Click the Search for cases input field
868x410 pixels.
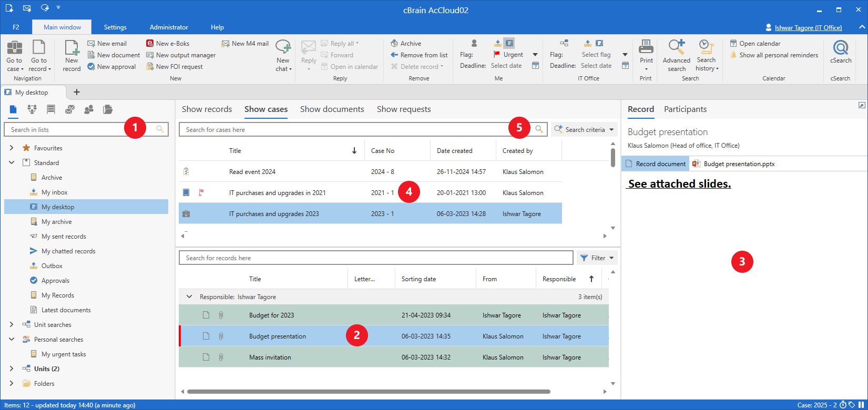[342, 130]
